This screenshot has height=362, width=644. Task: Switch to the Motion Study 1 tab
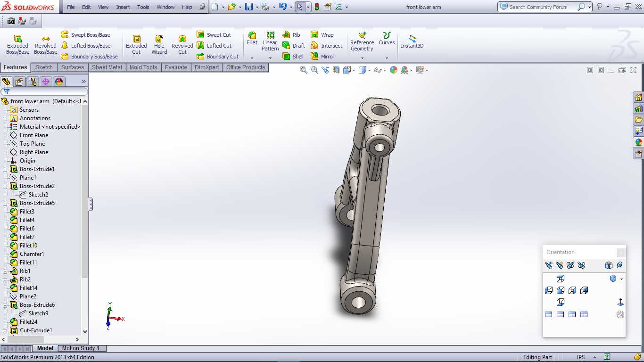(81, 348)
